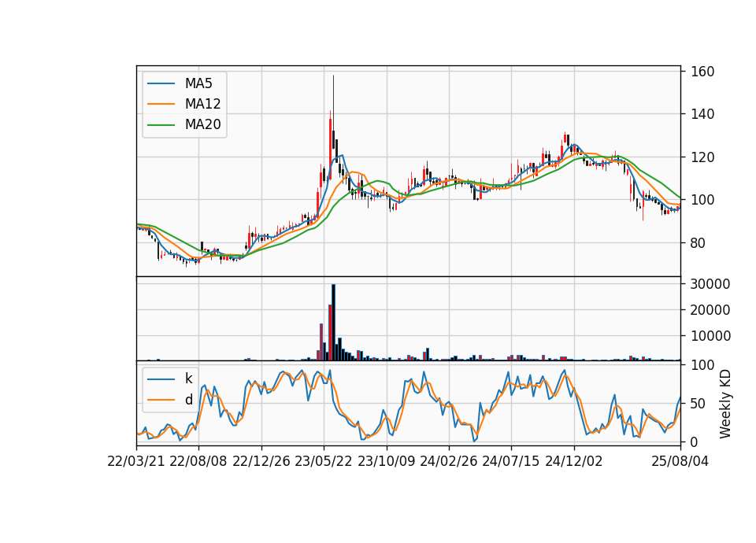This screenshot has width=756, height=543.
Task: Click the 24/02/26 date tick label
Action: (x=448, y=461)
